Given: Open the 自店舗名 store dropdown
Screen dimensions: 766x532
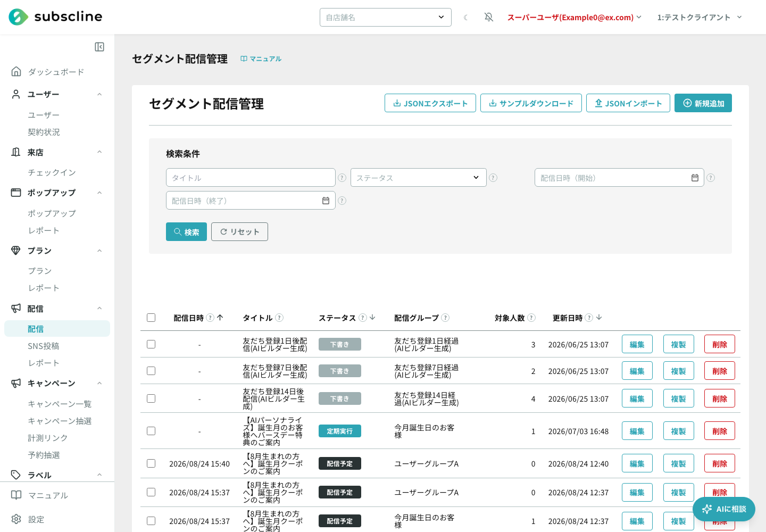Looking at the screenshot, I should (x=386, y=17).
